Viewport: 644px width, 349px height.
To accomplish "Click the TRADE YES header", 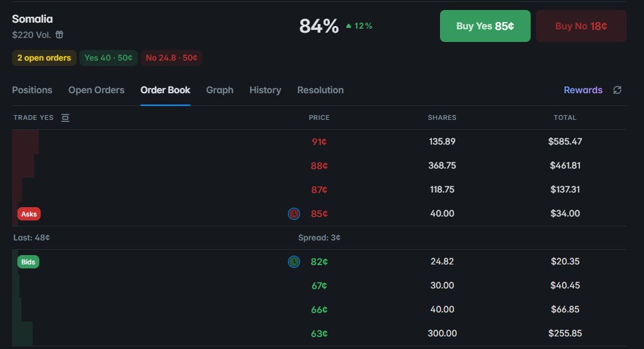I will point(33,118).
